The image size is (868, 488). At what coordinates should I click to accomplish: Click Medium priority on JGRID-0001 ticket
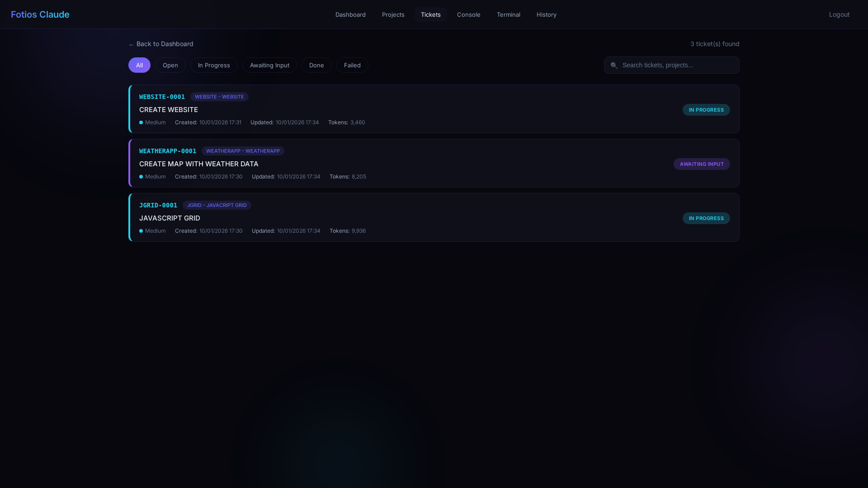point(152,231)
